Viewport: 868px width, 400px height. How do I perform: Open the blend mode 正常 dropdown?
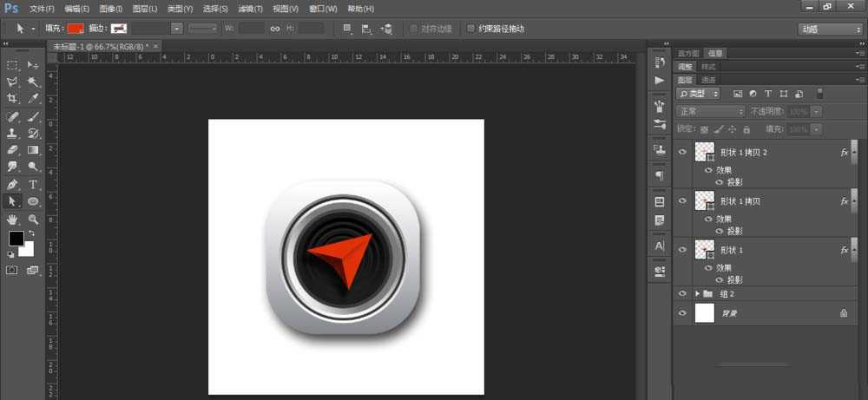point(710,112)
